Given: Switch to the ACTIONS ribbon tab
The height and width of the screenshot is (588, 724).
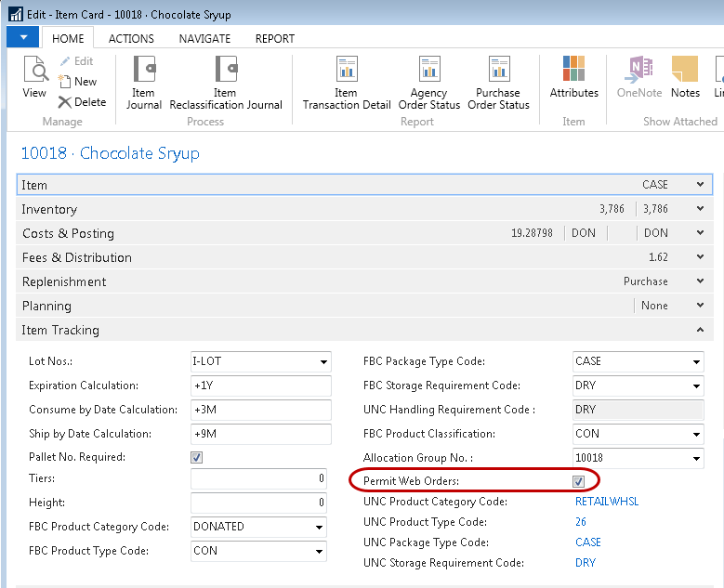Looking at the screenshot, I should tap(131, 39).
